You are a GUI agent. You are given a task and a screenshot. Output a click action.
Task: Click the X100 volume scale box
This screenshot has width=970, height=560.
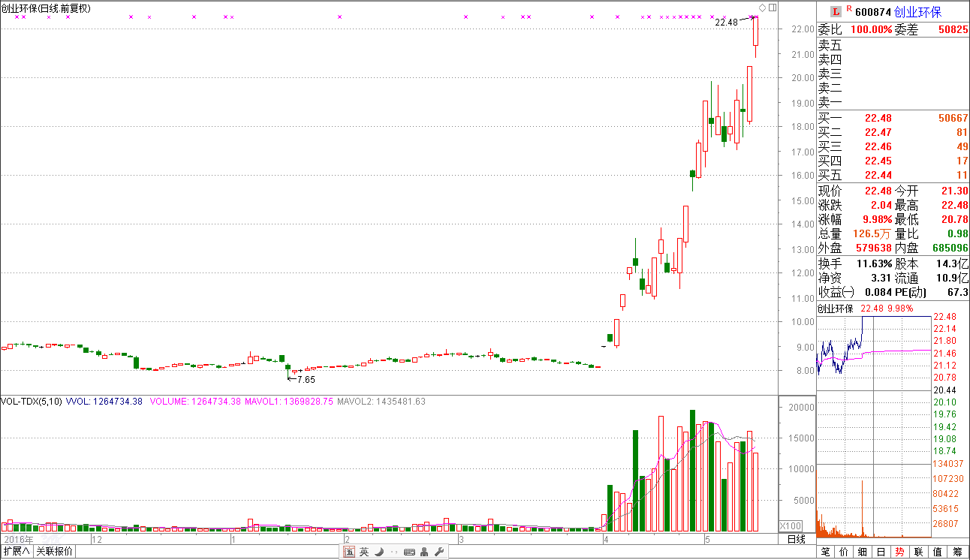791,525
